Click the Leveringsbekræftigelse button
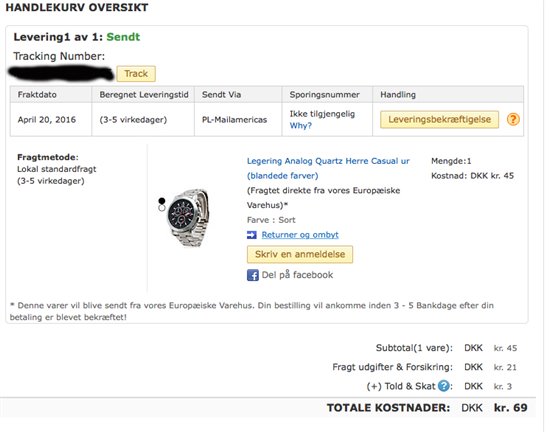The height and width of the screenshot is (432, 549). click(439, 120)
